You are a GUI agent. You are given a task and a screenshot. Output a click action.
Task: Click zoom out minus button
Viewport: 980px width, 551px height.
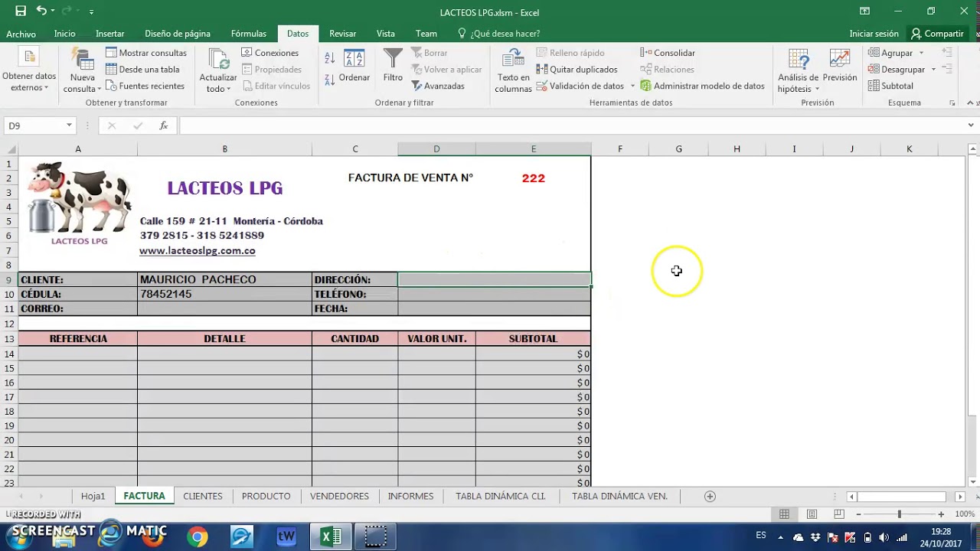click(858, 514)
